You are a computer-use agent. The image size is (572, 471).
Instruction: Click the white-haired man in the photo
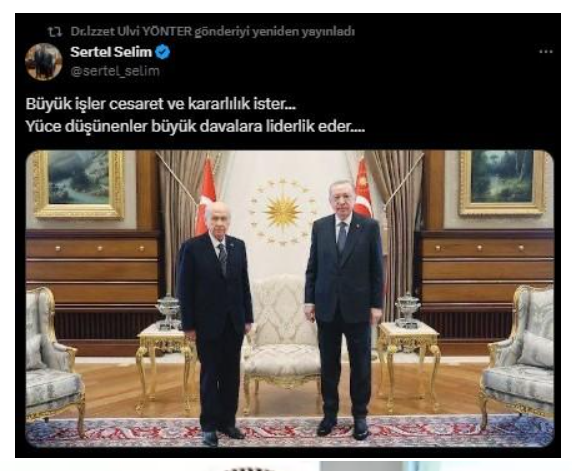tap(214, 319)
